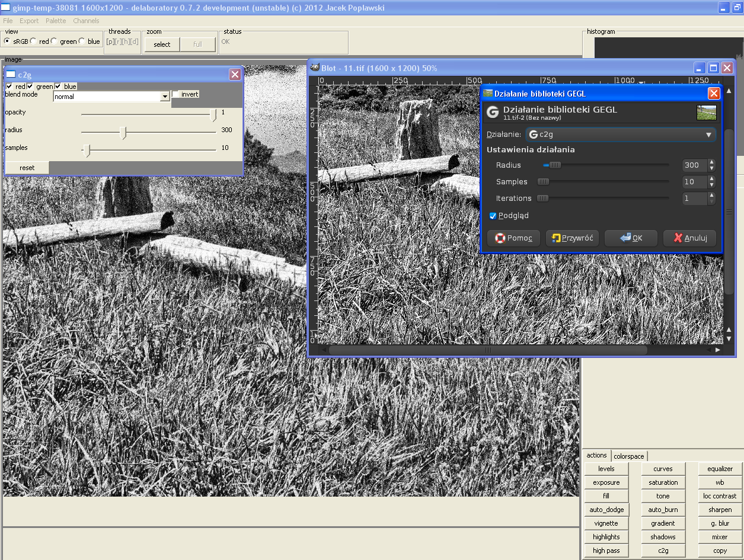Uncheck the blue channel checkbox in c2g panel
This screenshot has height=560, width=744.
pos(58,87)
